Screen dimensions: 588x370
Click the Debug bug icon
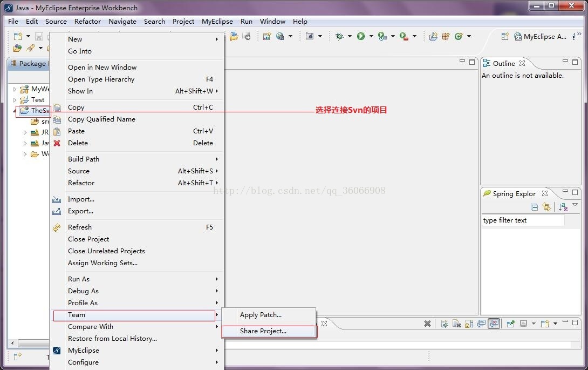339,36
